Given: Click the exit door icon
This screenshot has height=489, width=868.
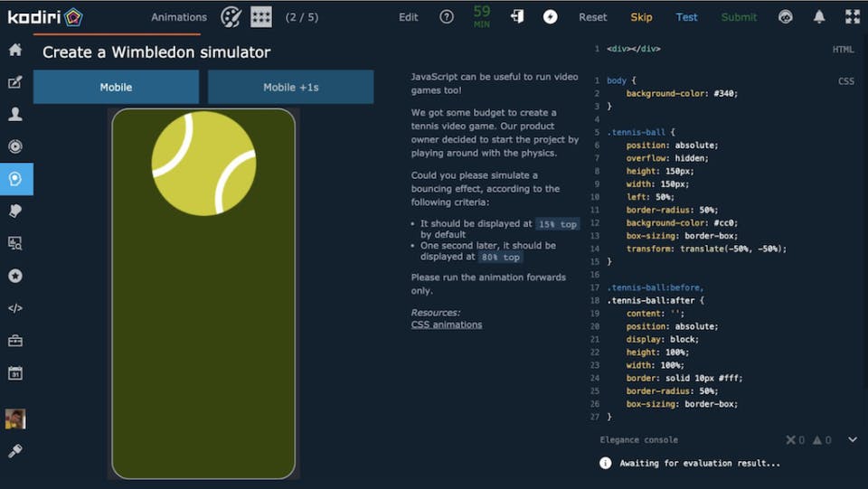Looking at the screenshot, I should tap(517, 16).
